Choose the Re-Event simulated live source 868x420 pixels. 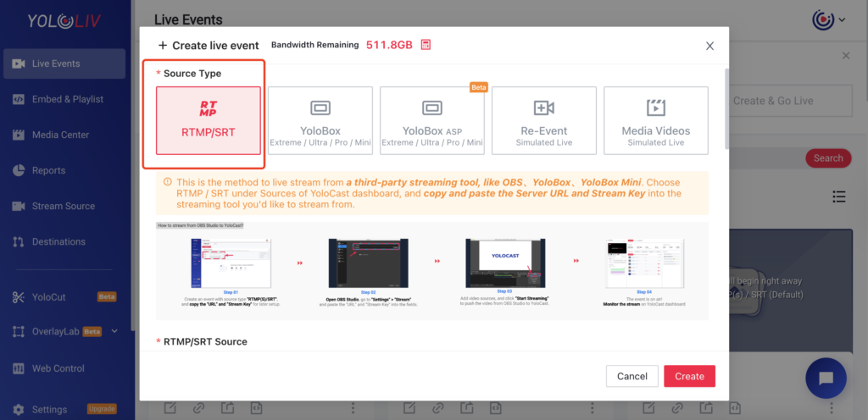543,120
